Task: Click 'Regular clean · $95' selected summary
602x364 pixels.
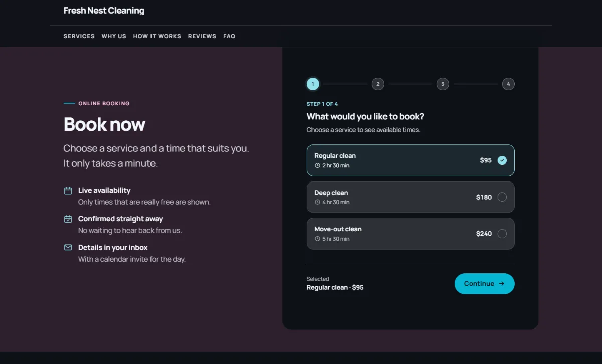Action: click(335, 288)
